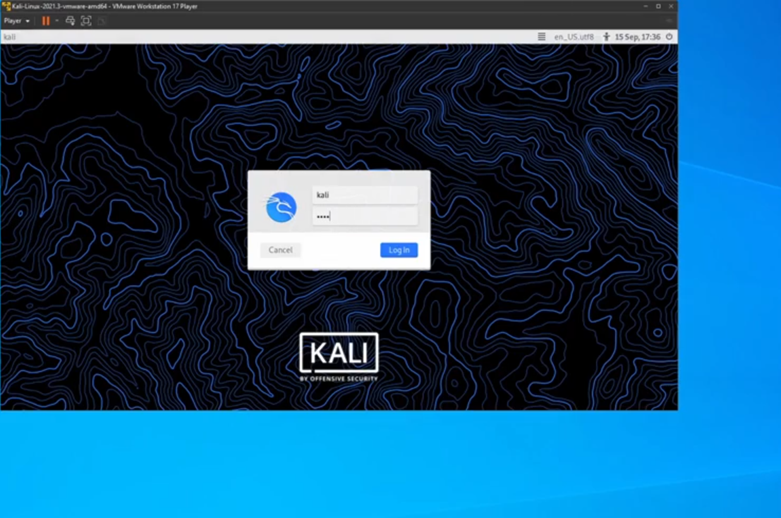
Task: Minimize the VMware Player window
Action: pyautogui.click(x=646, y=6)
